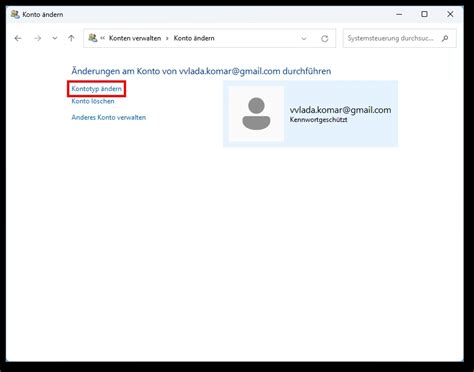Minimize the Konto ändern window

click(399, 14)
